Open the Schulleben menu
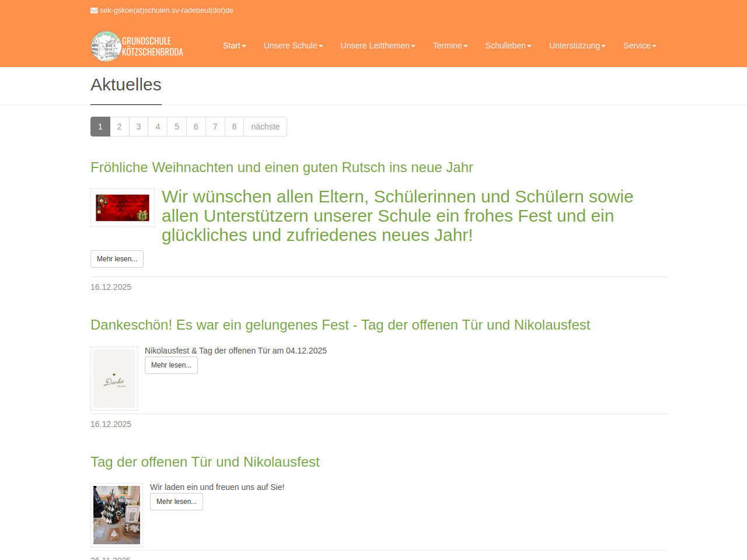 coord(508,45)
